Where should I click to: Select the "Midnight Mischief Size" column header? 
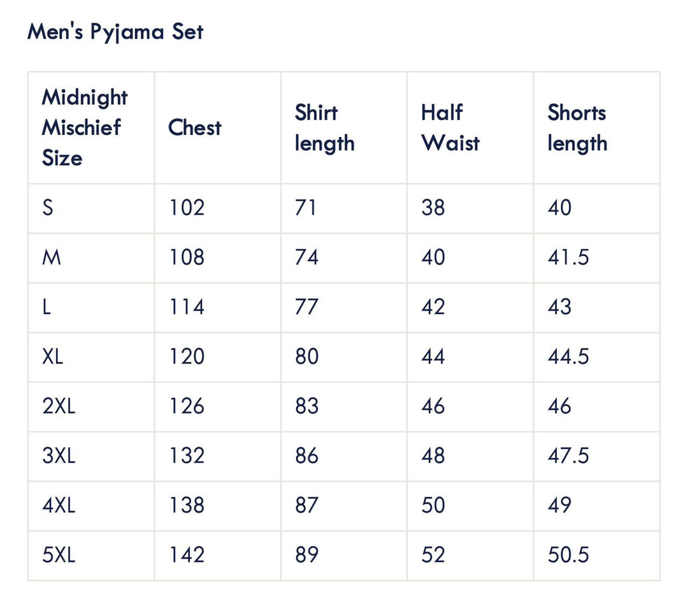pos(85,127)
